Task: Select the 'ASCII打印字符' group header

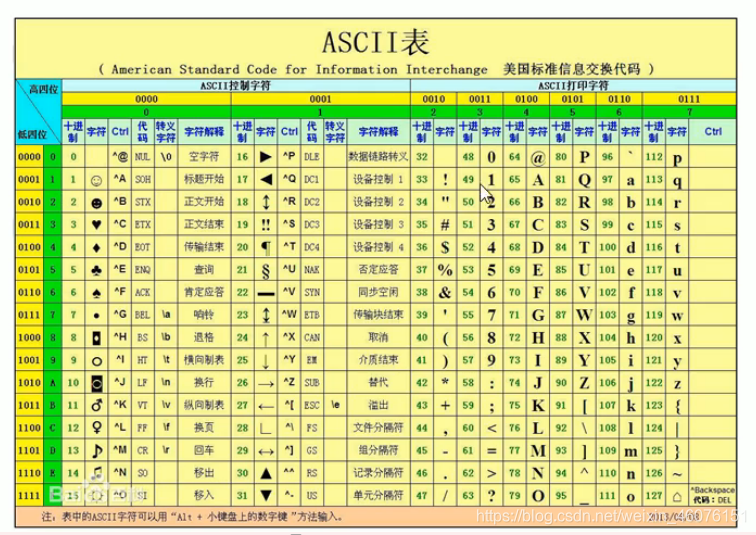Action: click(x=573, y=86)
